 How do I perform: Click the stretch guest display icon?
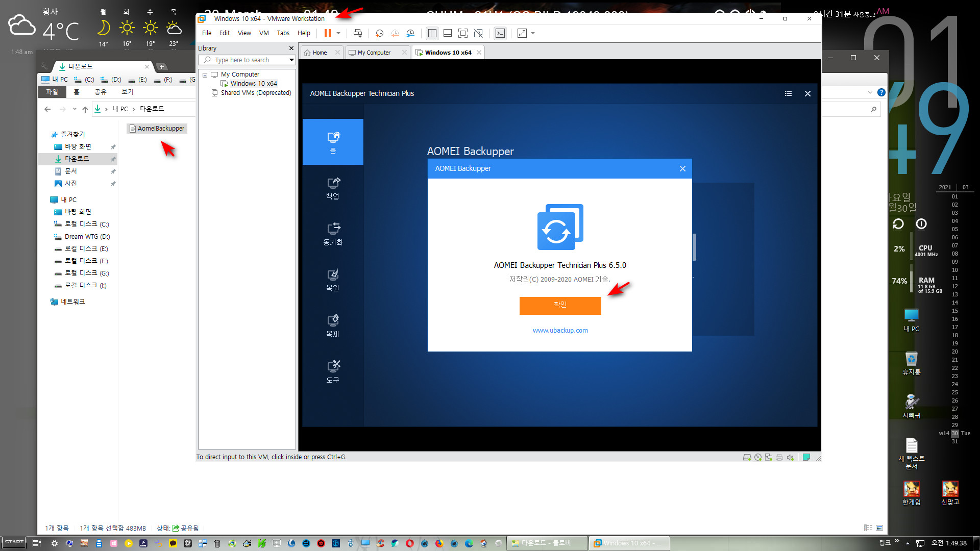[522, 33]
